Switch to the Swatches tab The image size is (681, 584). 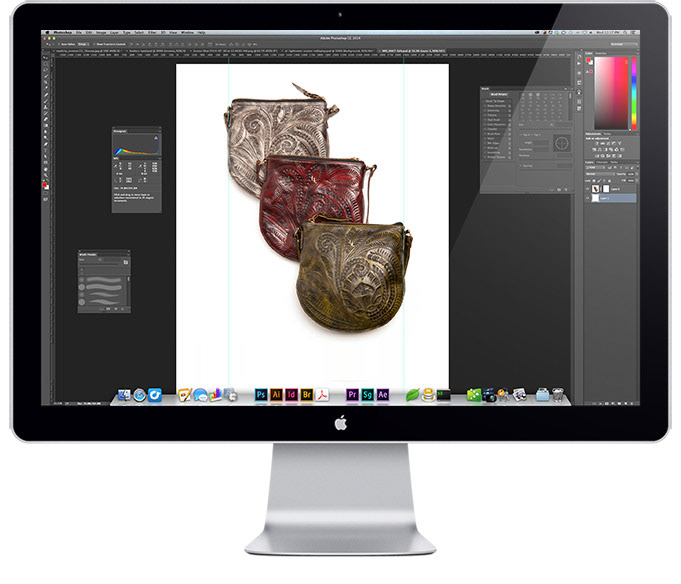tap(601, 53)
